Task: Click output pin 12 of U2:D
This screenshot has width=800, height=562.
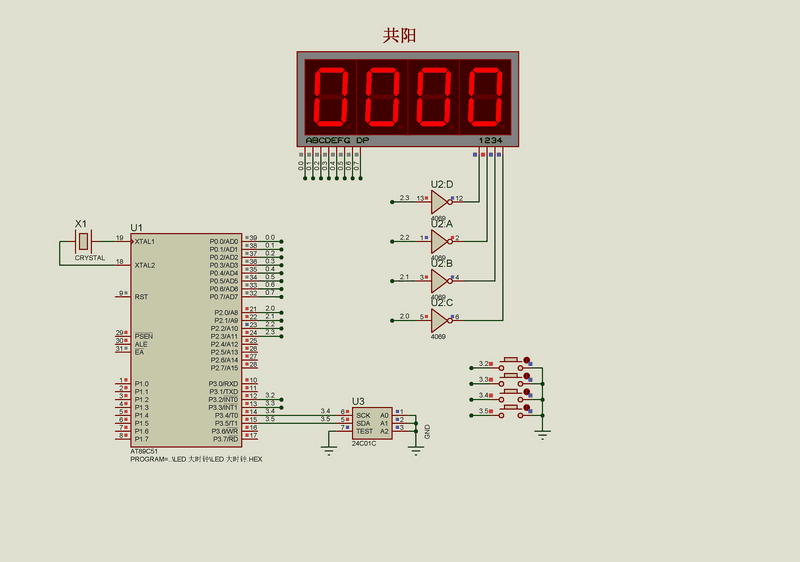Action: pos(459,198)
